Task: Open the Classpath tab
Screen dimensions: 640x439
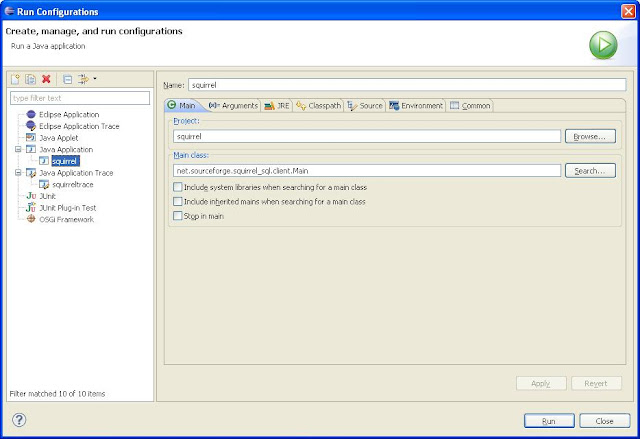Action: [318, 106]
